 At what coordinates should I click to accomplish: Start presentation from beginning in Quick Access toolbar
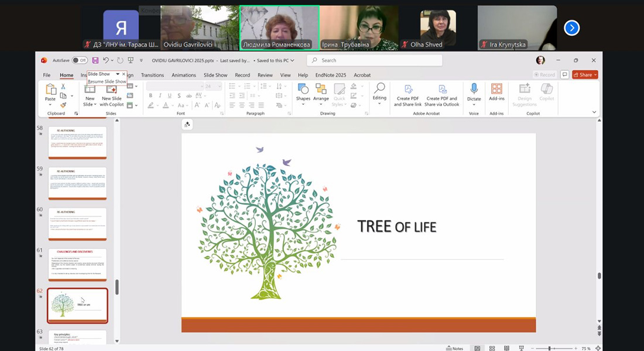(x=131, y=60)
